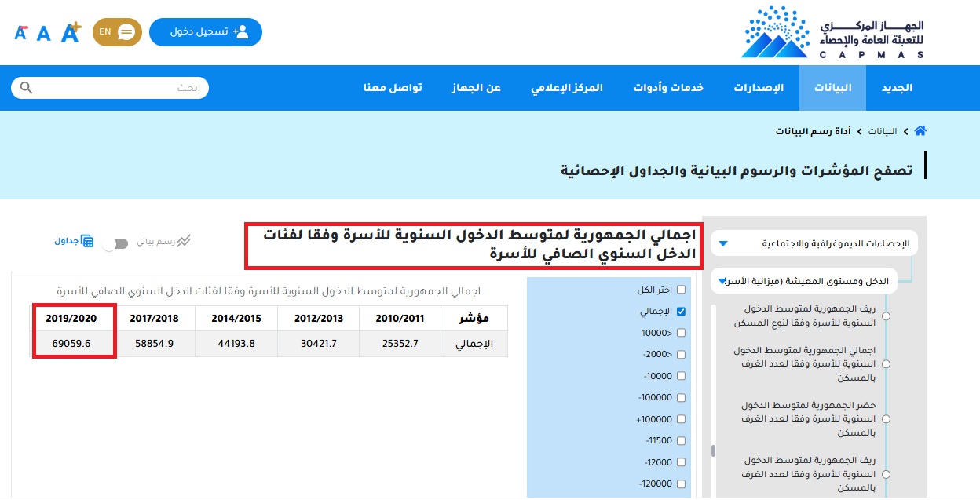Click the search magnifier icon
This screenshot has width=980, height=500.
coord(27,88)
